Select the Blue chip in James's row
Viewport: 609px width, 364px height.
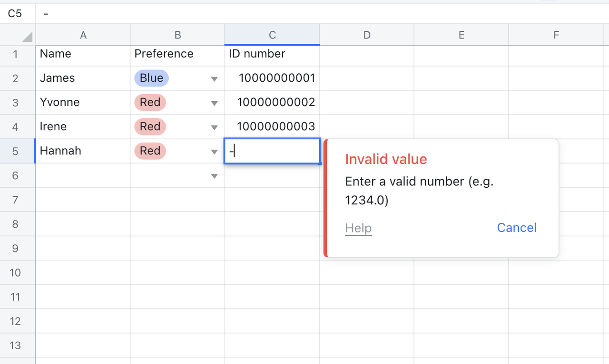(151, 78)
